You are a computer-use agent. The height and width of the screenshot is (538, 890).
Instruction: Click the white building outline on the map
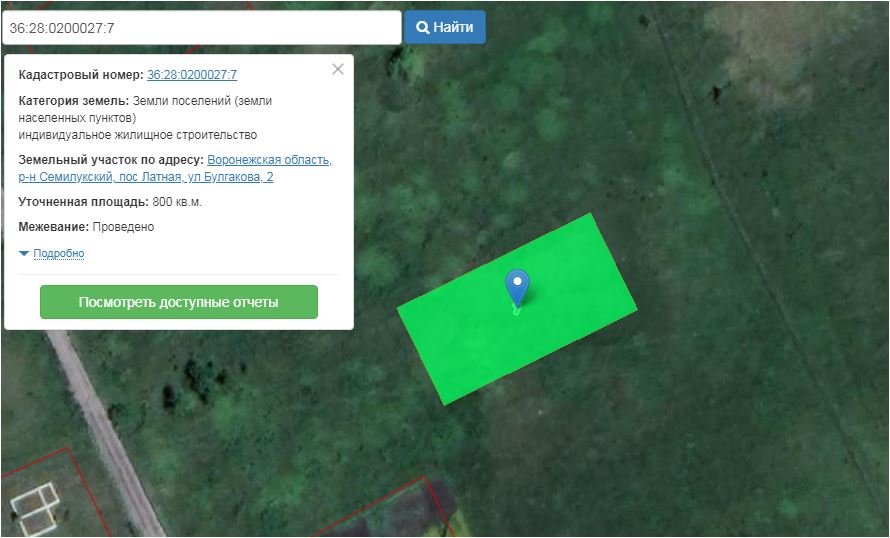pos(35,508)
